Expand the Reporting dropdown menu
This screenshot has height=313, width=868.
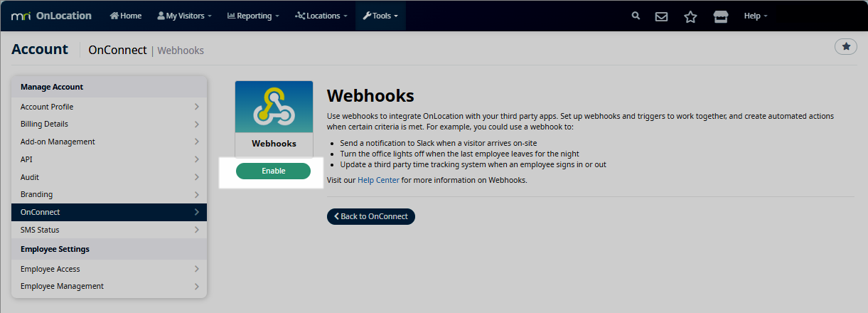[x=253, y=16]
